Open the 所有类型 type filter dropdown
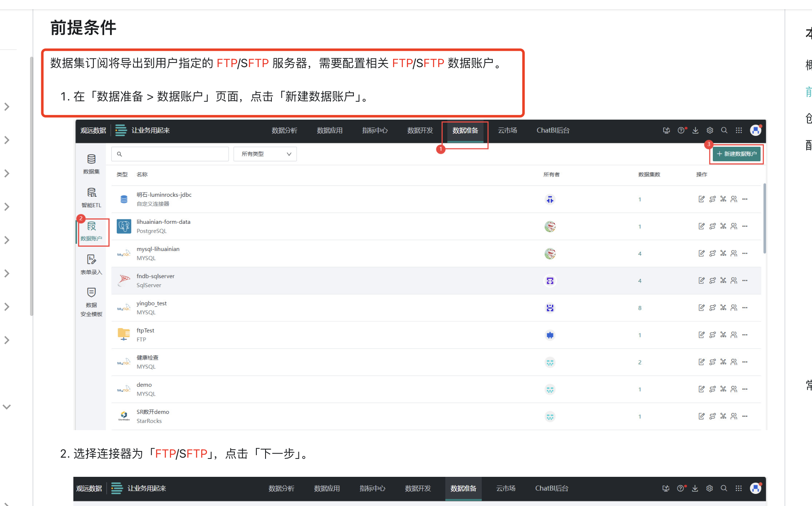The image size is (812, 506). coord(265,154)
